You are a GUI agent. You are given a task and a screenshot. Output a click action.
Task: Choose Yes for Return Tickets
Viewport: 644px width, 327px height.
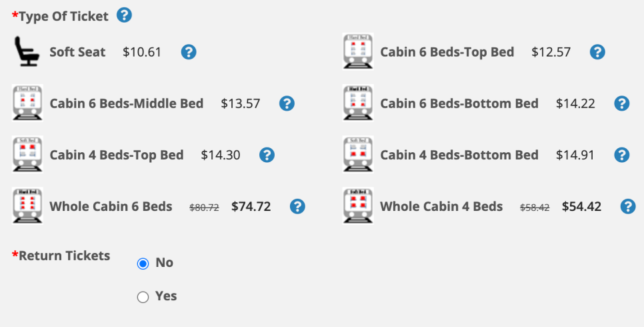[143, 296]
